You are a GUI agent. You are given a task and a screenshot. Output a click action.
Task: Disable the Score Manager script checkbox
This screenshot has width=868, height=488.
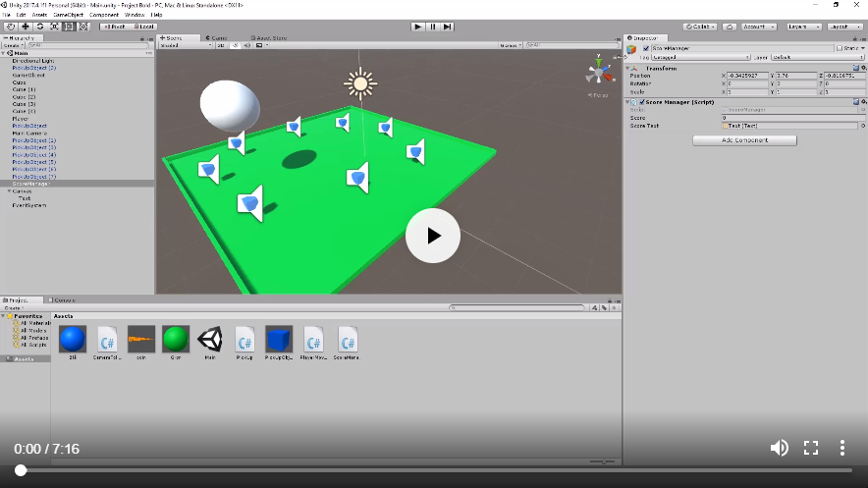coord(642,102)
